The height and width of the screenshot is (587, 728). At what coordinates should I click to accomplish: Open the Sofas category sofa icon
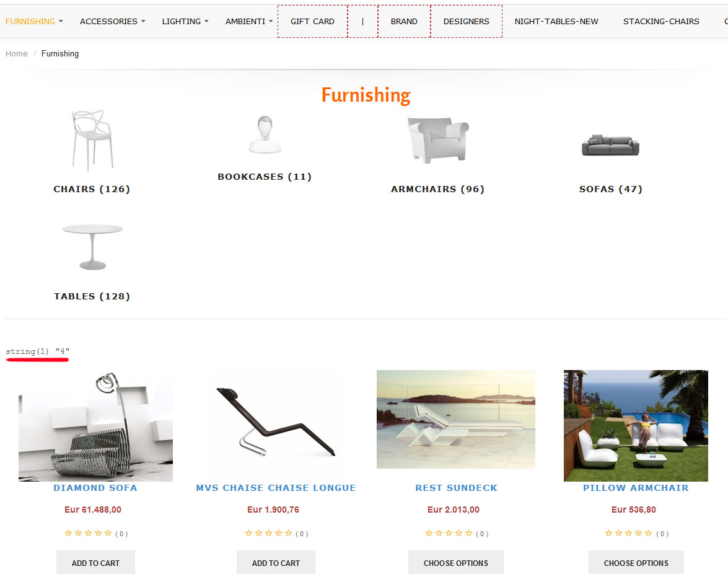click(x=610, y=146)
